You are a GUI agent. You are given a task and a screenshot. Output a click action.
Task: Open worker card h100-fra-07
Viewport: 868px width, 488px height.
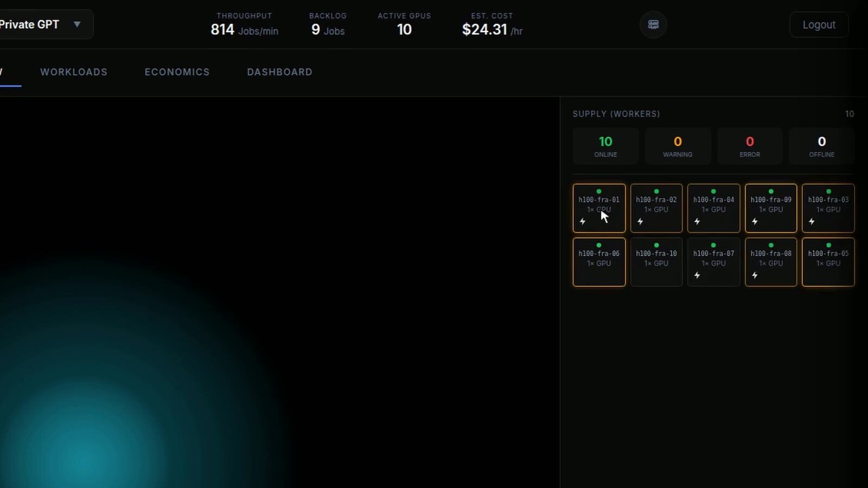[x=713, y=262]
